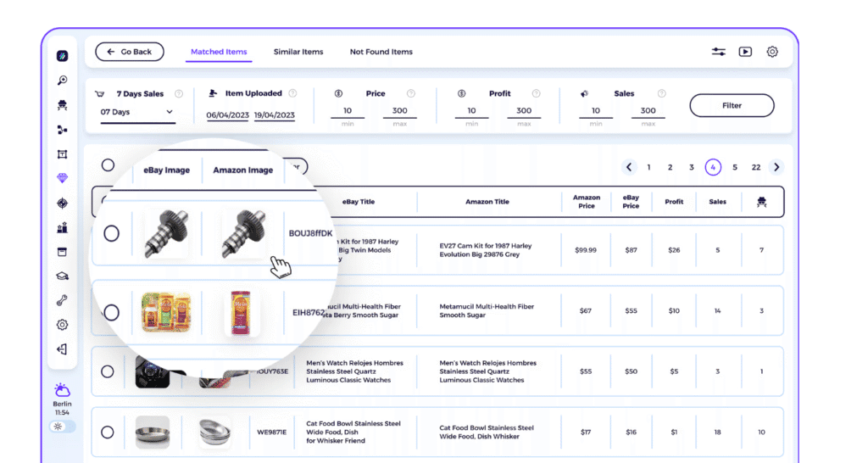This screenshot has width=868, height=463.
Task: Select the BOUJ8ffDK cam kit row
Action: 111,233
